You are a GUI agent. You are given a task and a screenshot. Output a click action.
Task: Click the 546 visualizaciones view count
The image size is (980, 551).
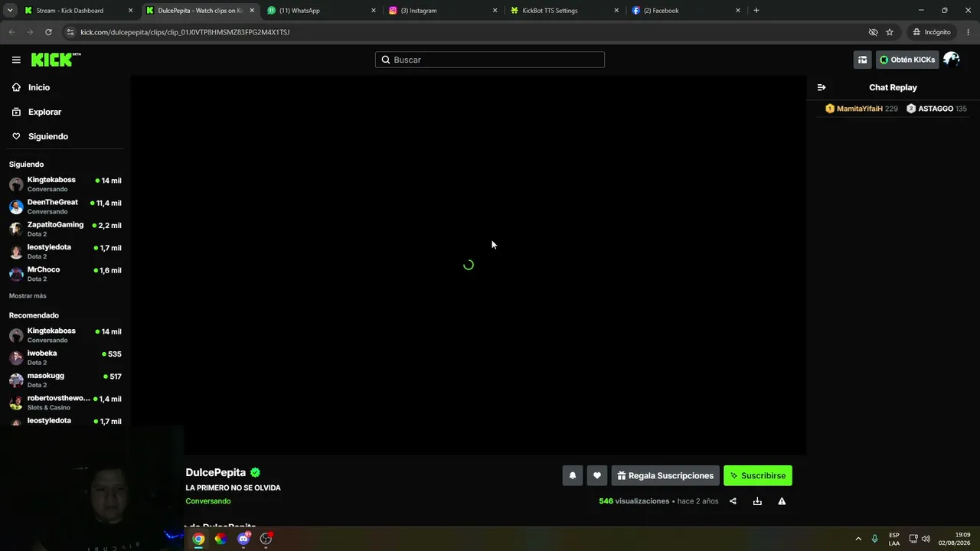634,501
